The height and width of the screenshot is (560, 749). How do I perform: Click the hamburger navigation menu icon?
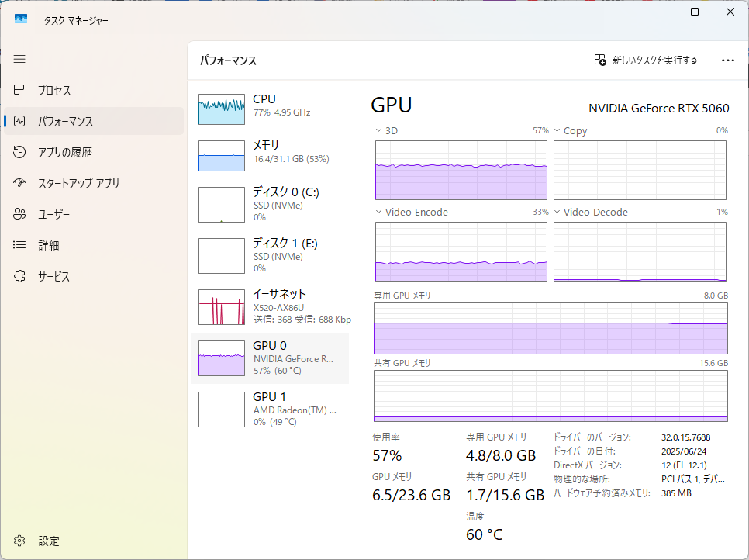click(19, 59)
